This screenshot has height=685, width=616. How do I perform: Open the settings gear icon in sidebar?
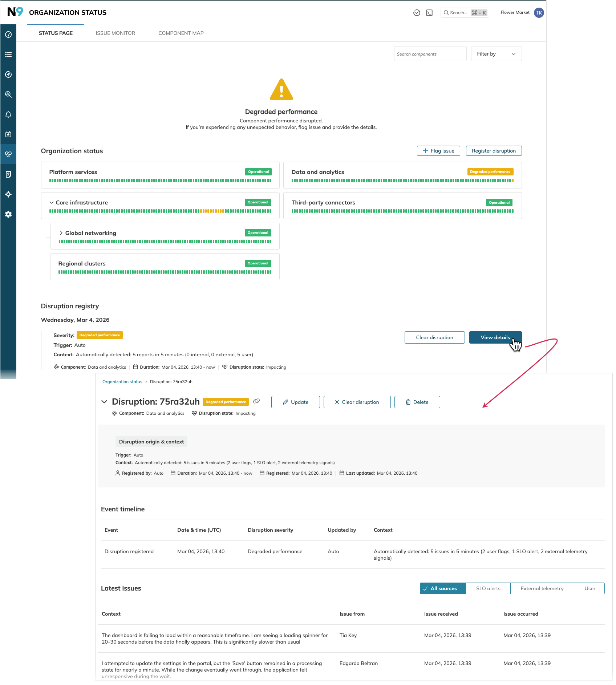pyautogui.click(x=8, y=214)
